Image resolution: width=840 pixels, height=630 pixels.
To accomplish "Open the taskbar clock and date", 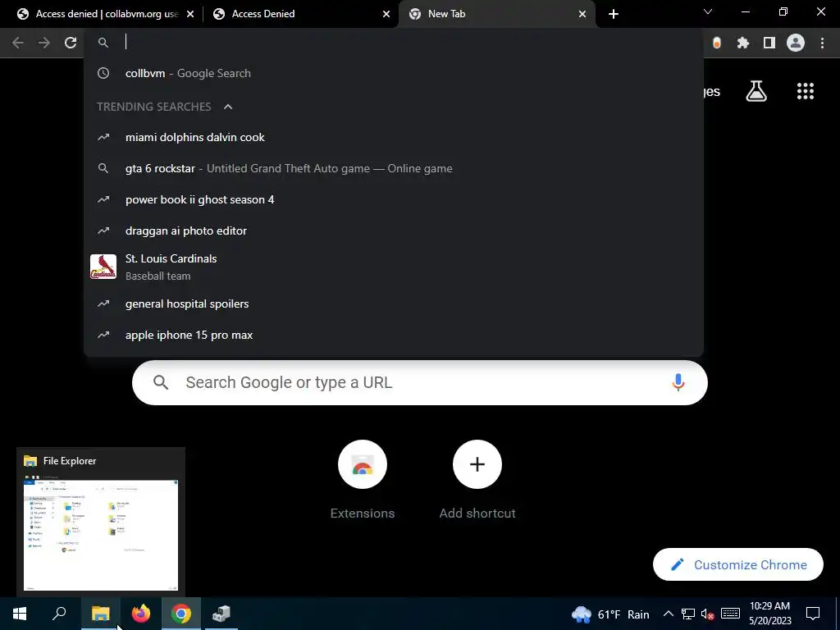I will (769, 614).
